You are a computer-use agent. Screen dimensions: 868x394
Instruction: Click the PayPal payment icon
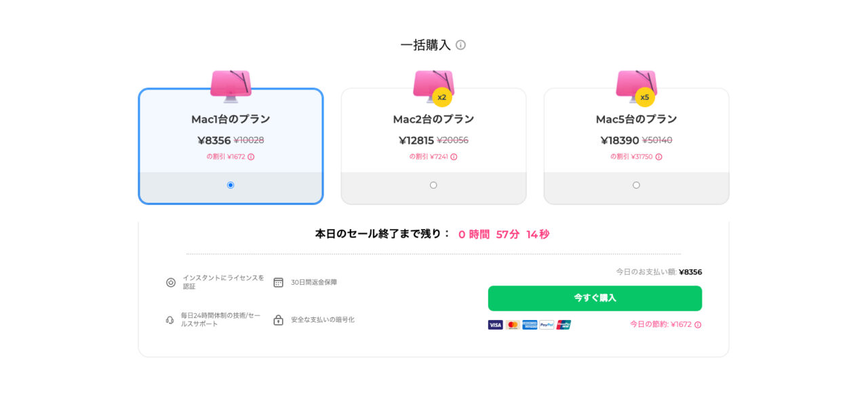coord(547,325)
